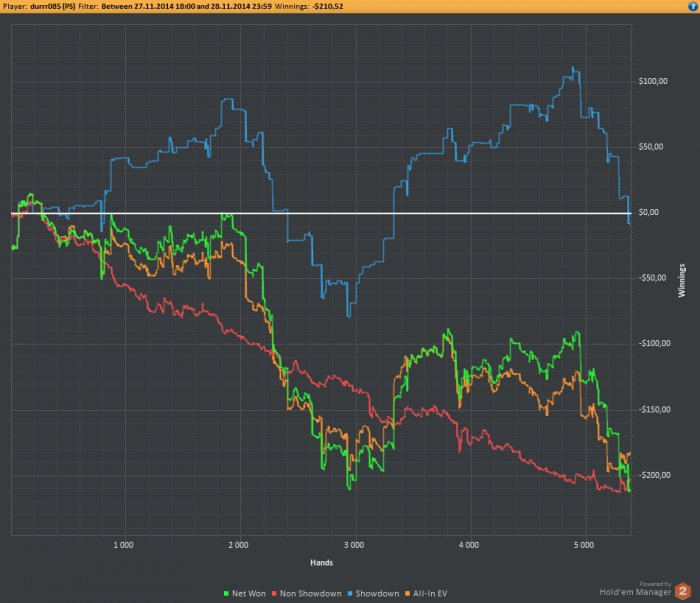Toggle the Non Showdown legend entry

click(x=306, y=593)
